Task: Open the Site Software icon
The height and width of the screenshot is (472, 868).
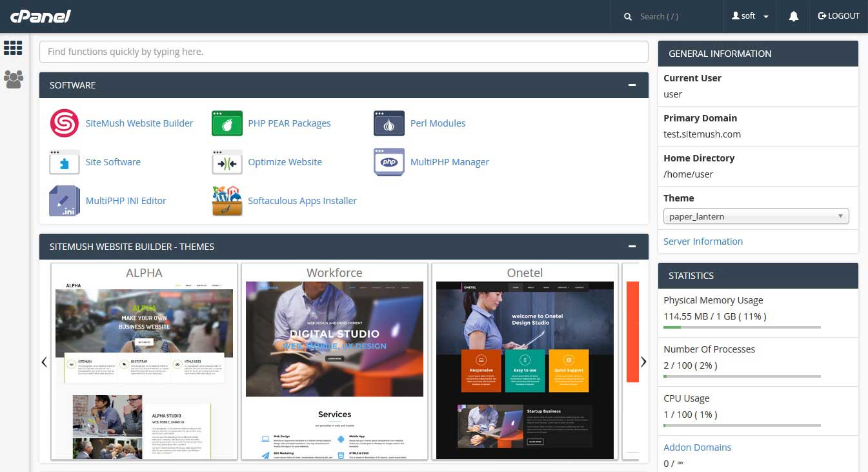Action: [65, 162]
